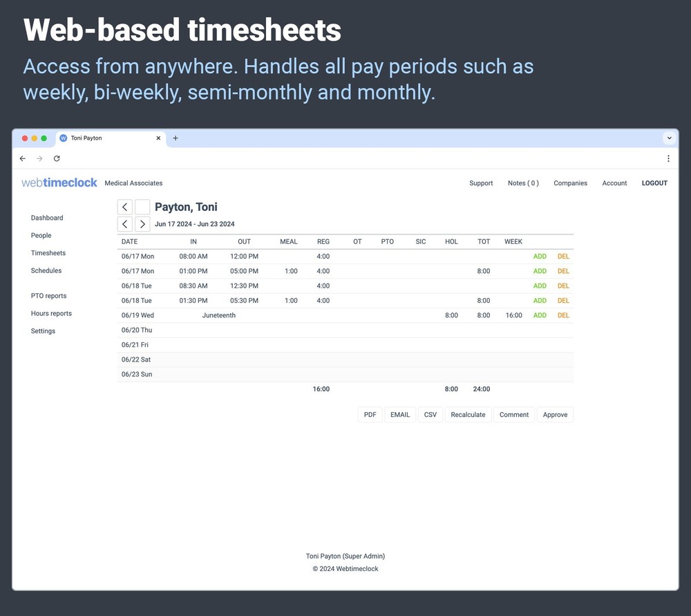Open the Notes ( 0 ) link
This screenshot has width=691, height=616.
click(x=523, y=183)
